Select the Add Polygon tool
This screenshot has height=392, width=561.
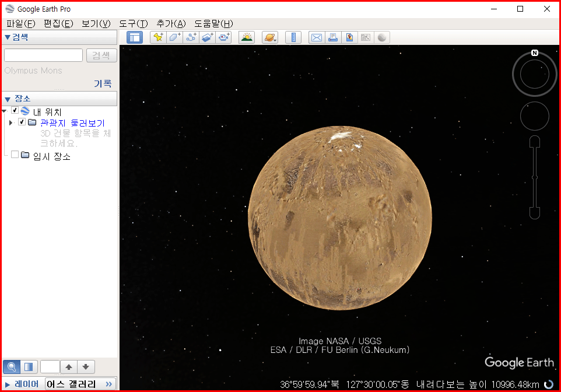174,37
